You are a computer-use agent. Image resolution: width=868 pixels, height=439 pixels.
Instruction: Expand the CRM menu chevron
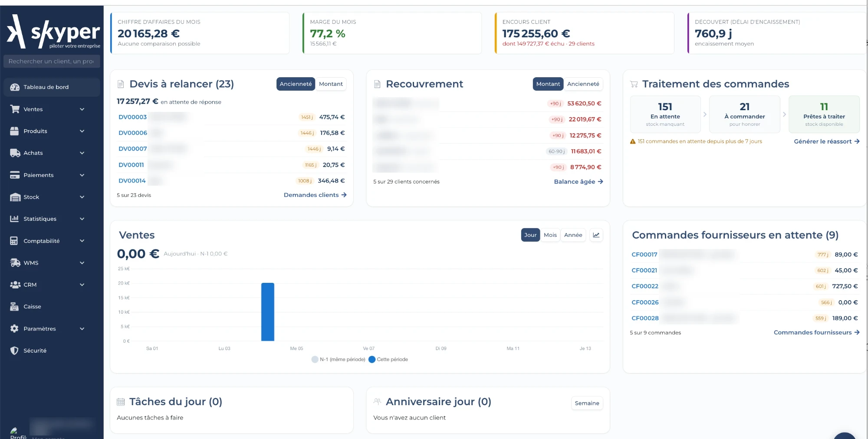pyautogui.click(x=82, y=285)
